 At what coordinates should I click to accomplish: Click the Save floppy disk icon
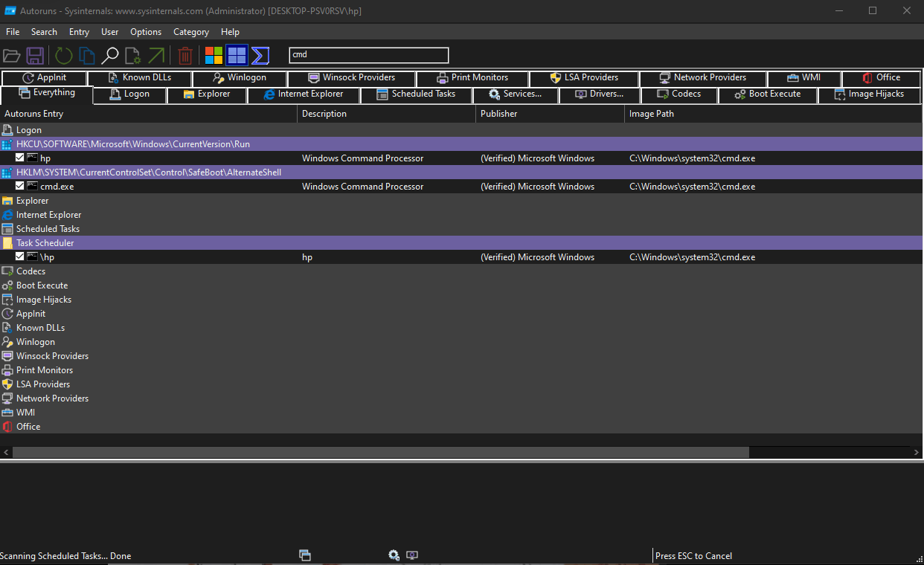point(35,56)
